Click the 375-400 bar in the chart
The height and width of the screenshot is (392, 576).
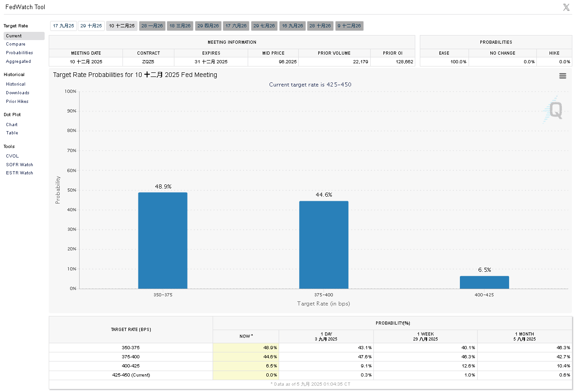pyautogui.click(x=324, y=245)
